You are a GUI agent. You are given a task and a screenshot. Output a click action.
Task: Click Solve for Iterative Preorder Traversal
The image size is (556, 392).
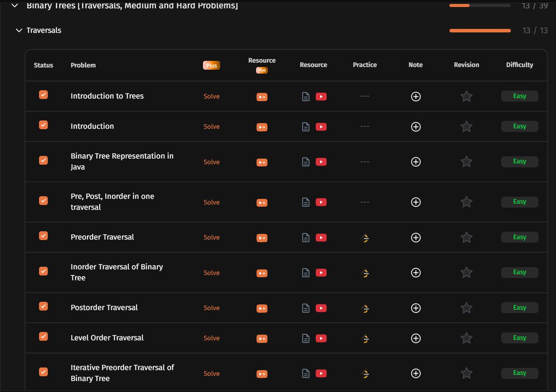[211, 373]
